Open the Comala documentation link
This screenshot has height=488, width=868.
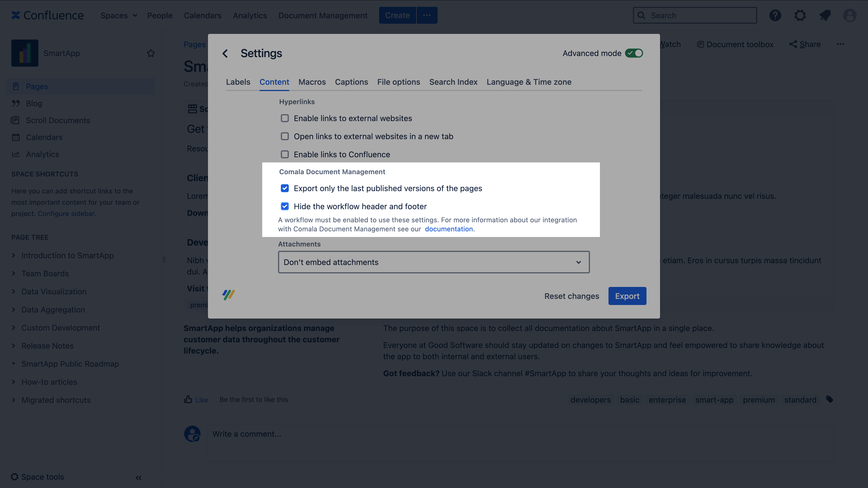[x=448, y=229]
